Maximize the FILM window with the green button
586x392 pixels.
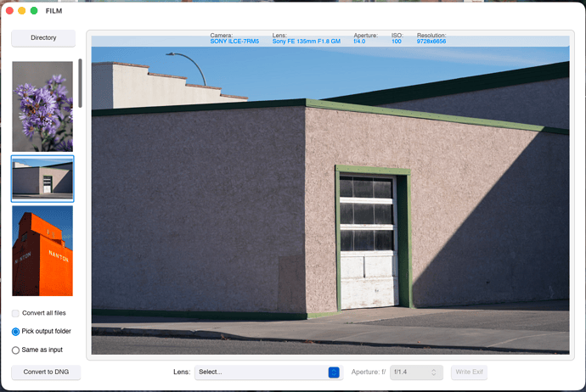(x=34, y=11)
